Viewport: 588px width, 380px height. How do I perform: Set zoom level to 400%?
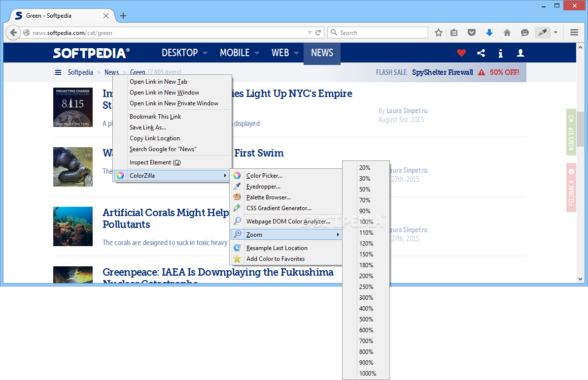366,309
